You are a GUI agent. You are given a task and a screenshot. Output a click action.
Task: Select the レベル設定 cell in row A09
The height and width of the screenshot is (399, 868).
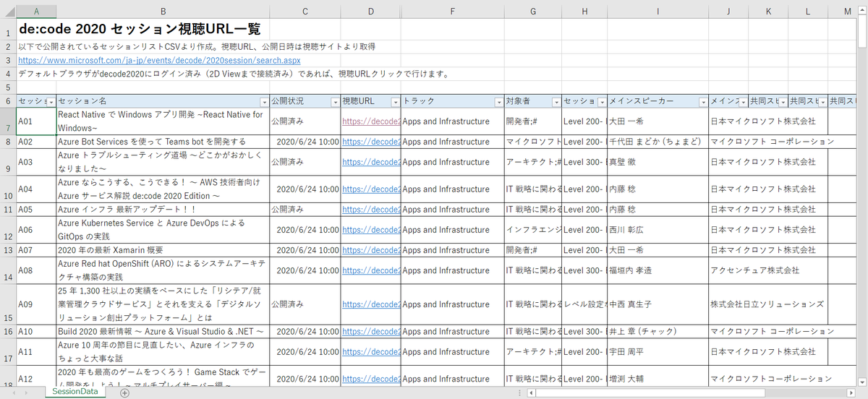pyautogui.click(x=584, y=304)
